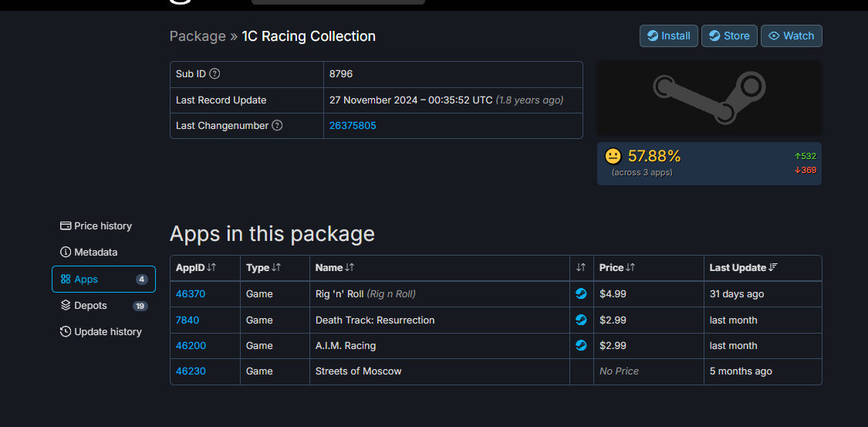Image resolution: width=868 pixels, height=427 pixels.
Task: Open AppID 46200 link
Action: coord(191,346)
